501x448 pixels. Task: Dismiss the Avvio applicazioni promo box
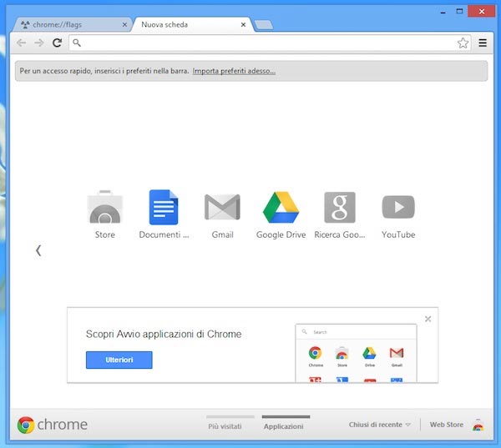(x=428, y=319)
